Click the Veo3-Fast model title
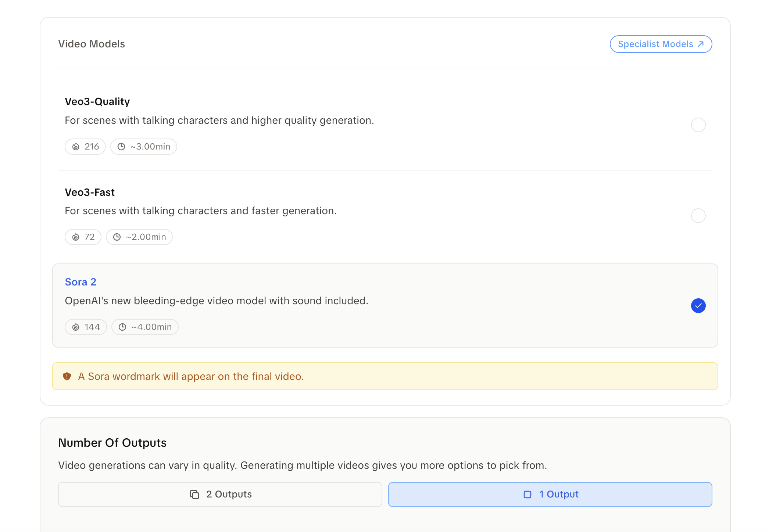Image resolution: width=769 pixels, height=532 pixels. pos(90,192)
